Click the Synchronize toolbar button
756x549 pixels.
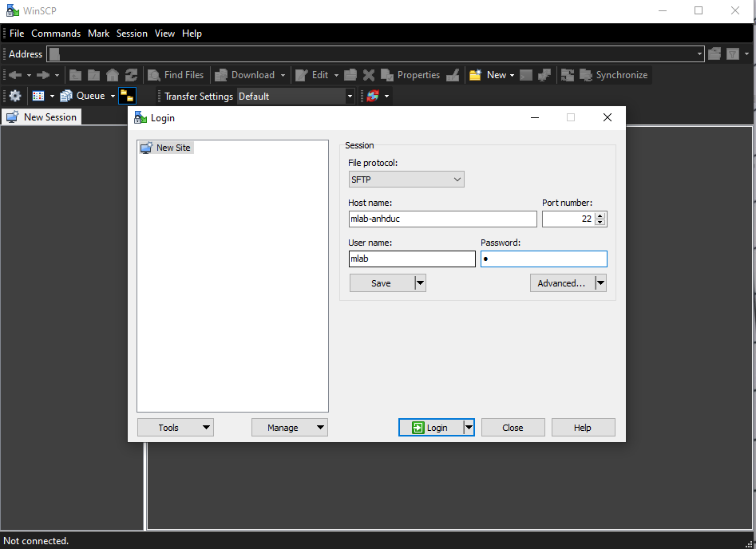614,75
